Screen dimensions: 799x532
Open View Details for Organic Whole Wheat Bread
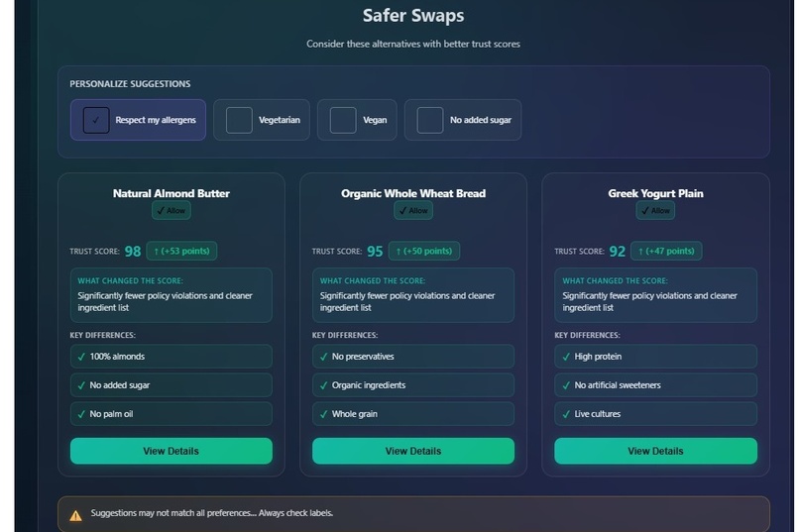pyautogui.click(x=413, y=451)
